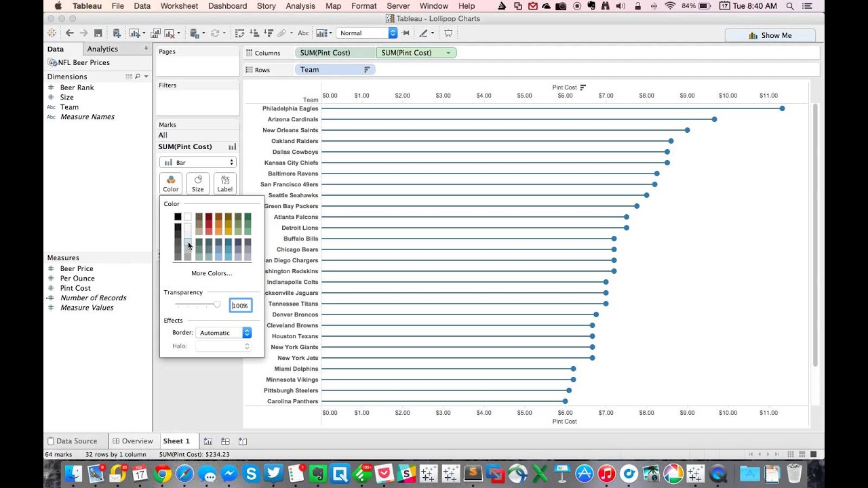Sort descending toolbar icon
Image resolution: width=868 pixels, height=488 pixels.
[268, 33]
